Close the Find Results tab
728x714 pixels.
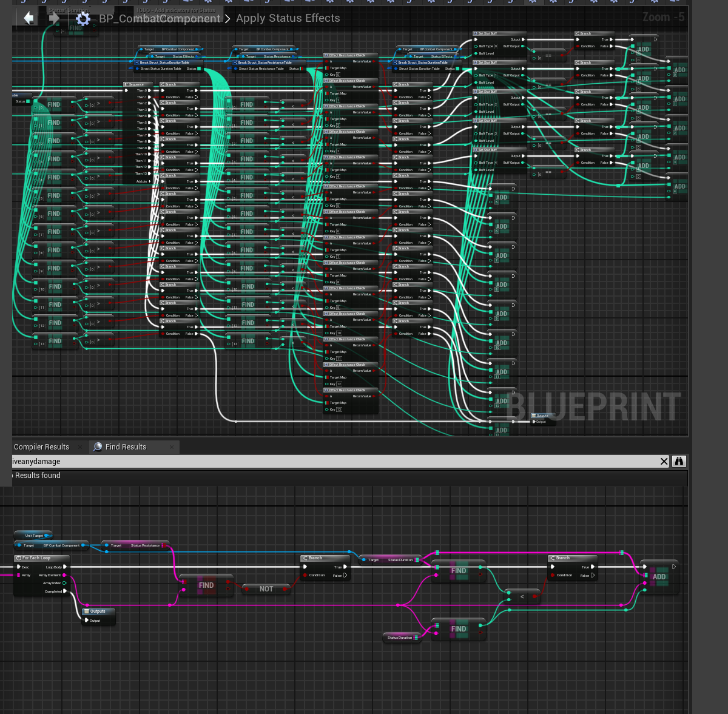pyautogui.click(x=172, y=447)
